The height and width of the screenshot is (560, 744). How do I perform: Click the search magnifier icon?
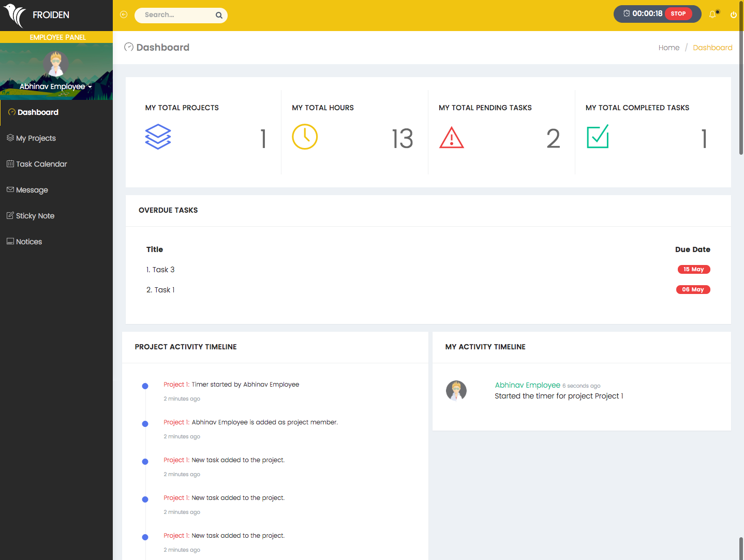219,14
